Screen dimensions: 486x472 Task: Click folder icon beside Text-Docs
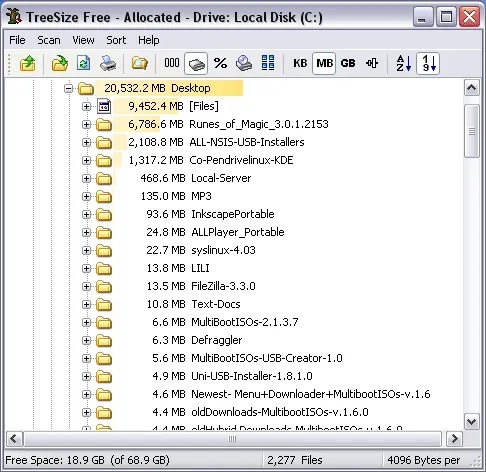tap(104, 305)
